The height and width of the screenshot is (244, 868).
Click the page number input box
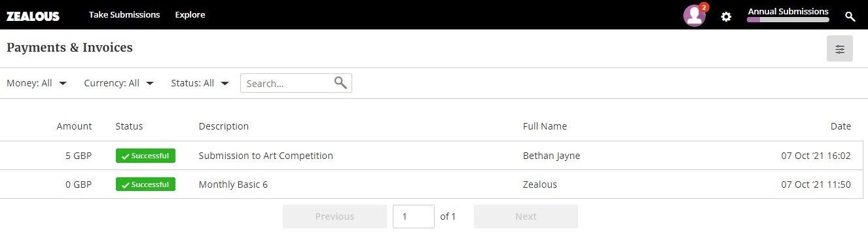coord(414,217)
